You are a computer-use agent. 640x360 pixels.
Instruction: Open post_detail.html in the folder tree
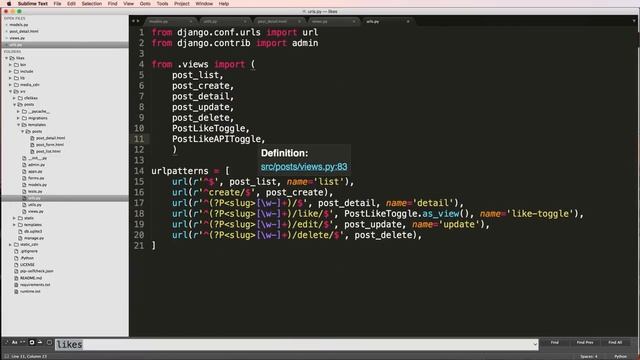50,138
